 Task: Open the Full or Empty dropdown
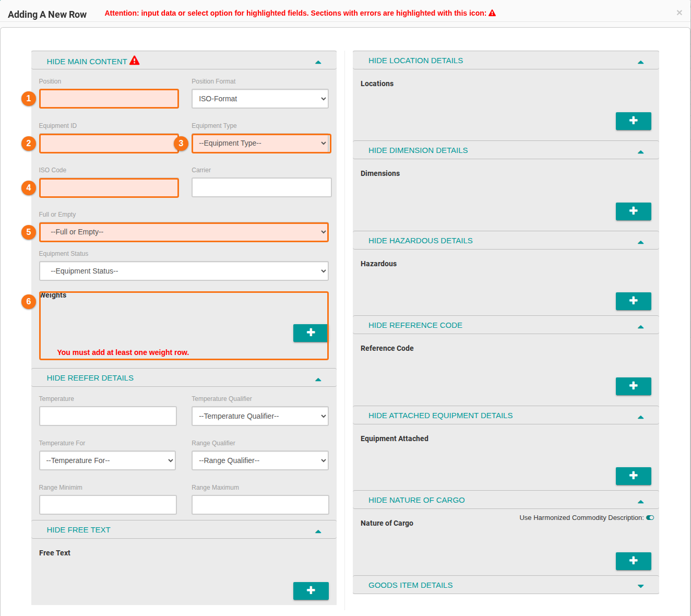point(184,232)
